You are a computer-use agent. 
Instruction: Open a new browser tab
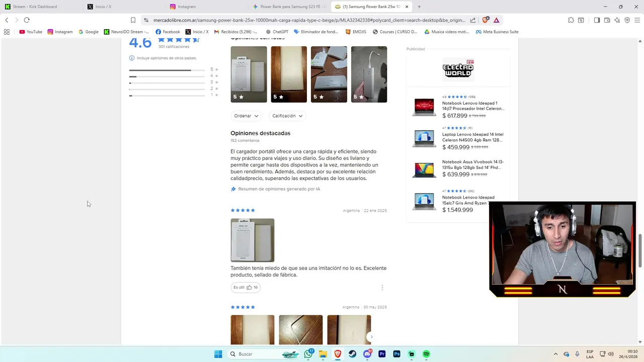pyautogui.click(x=419, y=7)
